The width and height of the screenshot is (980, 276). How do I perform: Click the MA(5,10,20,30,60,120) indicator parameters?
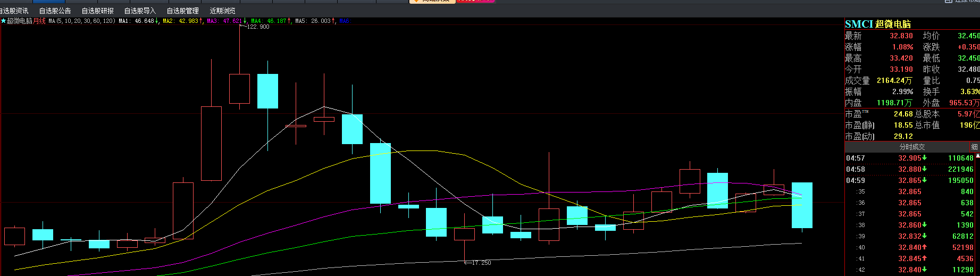pos(82,21)
